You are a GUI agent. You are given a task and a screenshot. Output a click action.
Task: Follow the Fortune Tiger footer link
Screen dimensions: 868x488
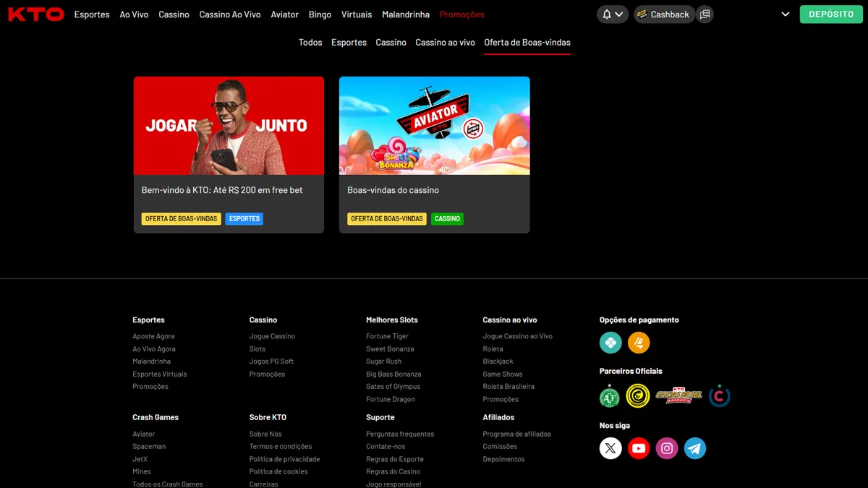click(387, 336)
